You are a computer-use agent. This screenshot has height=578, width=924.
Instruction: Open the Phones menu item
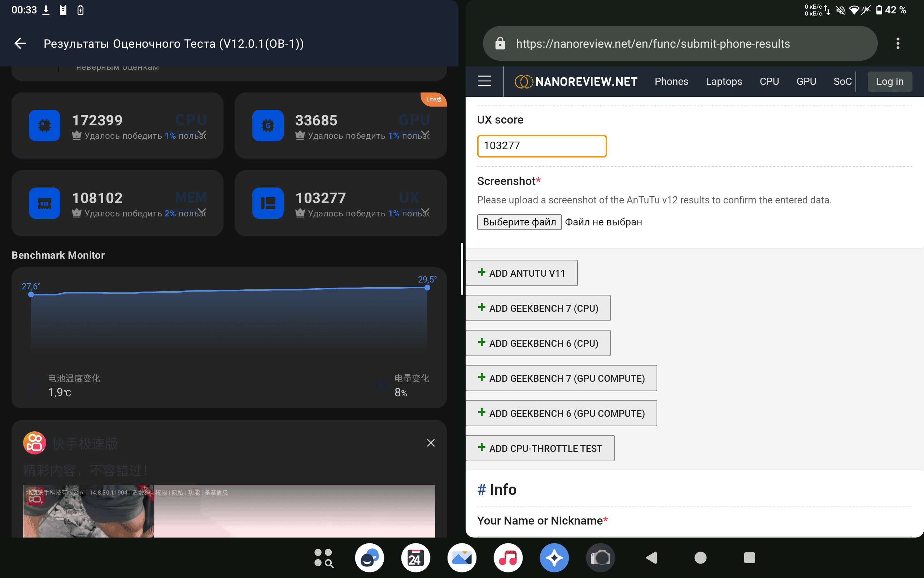pyautogui.click(x=671, y=81)
